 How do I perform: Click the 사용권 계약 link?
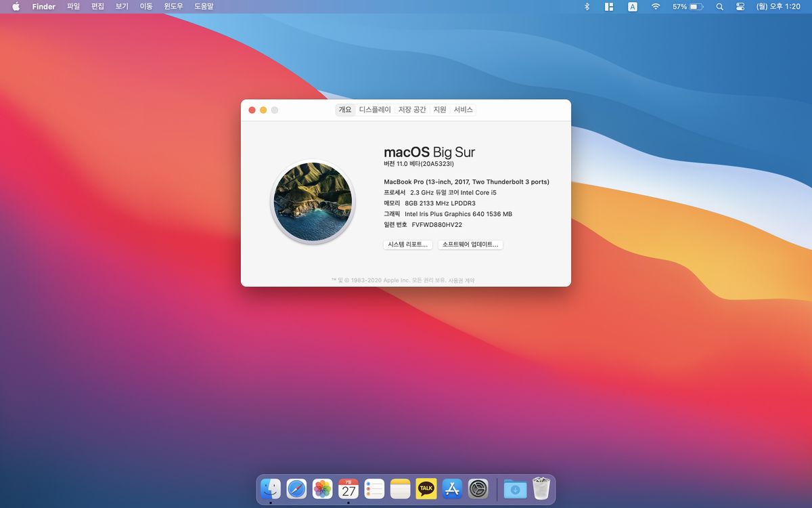[x=461, y=280]
